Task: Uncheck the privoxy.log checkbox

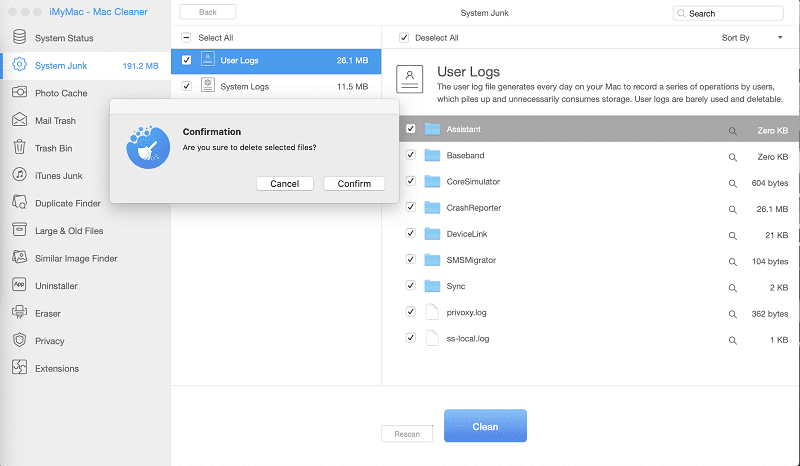Action: pyautogui.click(x=411, y=311)
